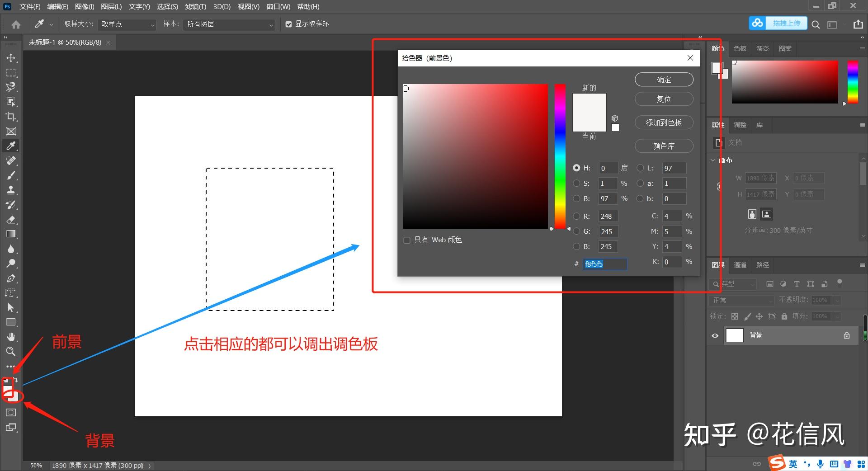
Task: Select the Path Selection tool
Action: [x=11, y=308]
